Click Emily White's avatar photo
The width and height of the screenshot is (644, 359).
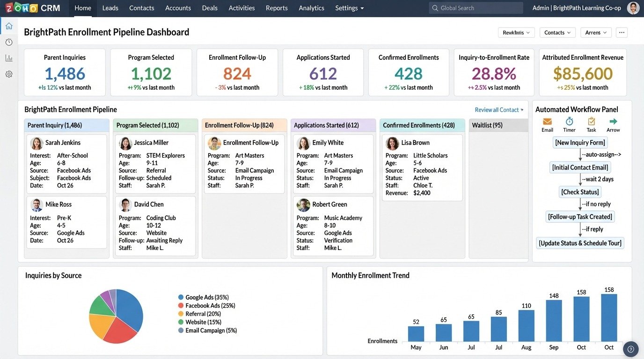[x=303, y=143]
